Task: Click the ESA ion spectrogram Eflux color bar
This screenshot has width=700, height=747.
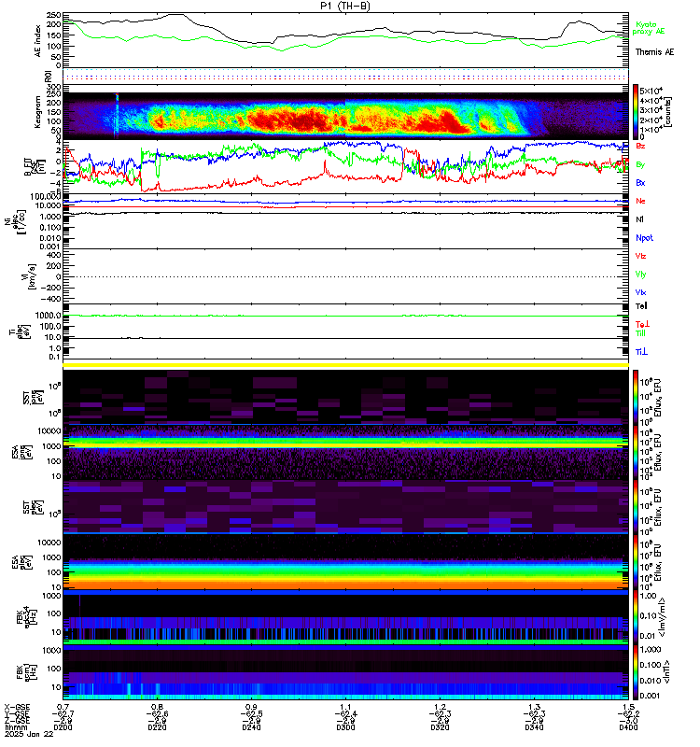Action: click(x=636, y=453)
